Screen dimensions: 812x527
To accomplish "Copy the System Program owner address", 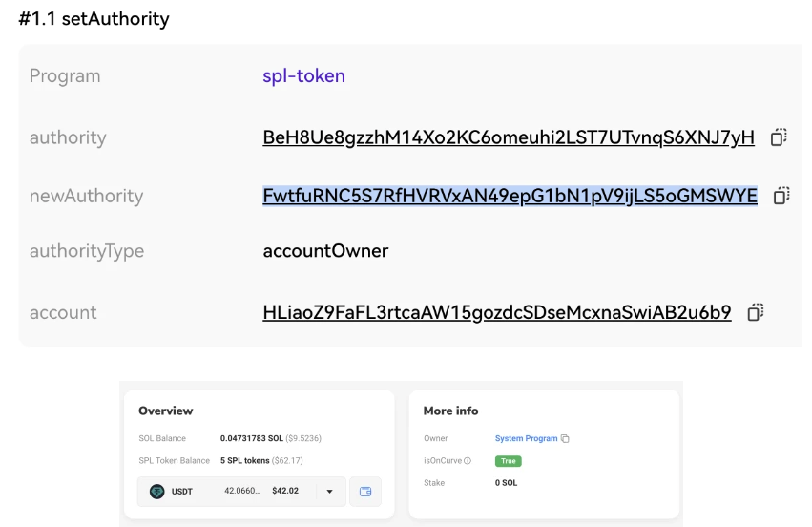I will 566,439.
